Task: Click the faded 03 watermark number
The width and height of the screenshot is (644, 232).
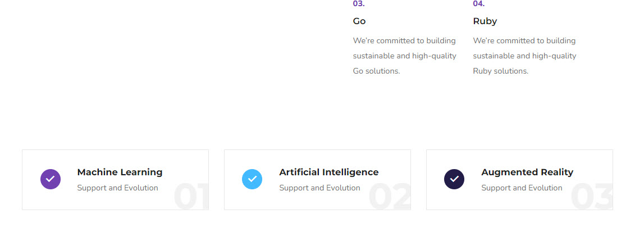Action: point(591,198)
